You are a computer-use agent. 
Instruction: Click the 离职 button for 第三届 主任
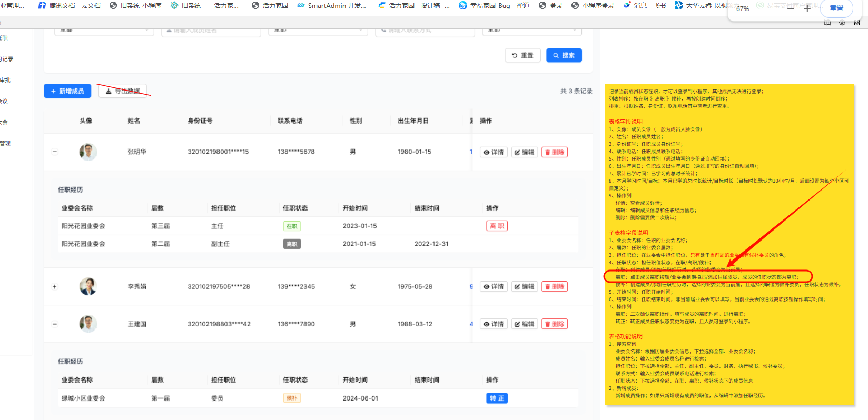coord(497,226)
